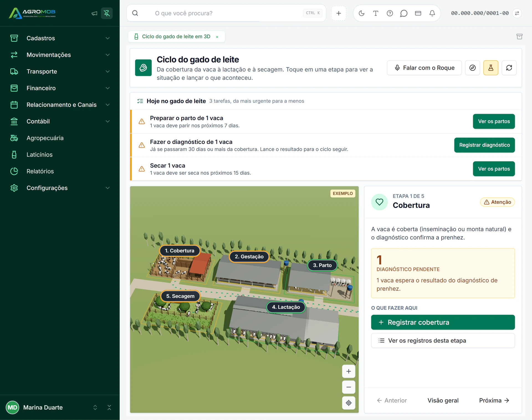The image size is (532, 420).
Task: Expand the Cadastros menu
Action: click(x=60, y=38)
